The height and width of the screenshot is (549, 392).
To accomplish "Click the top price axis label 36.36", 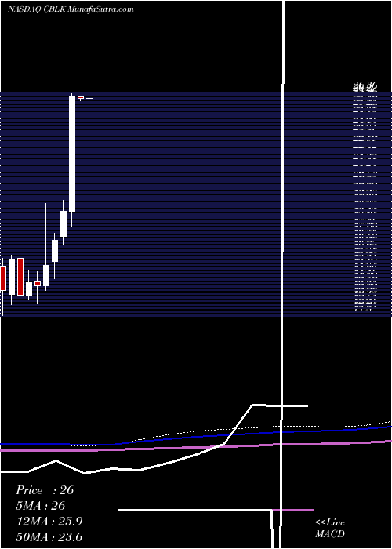I will 365,85.
